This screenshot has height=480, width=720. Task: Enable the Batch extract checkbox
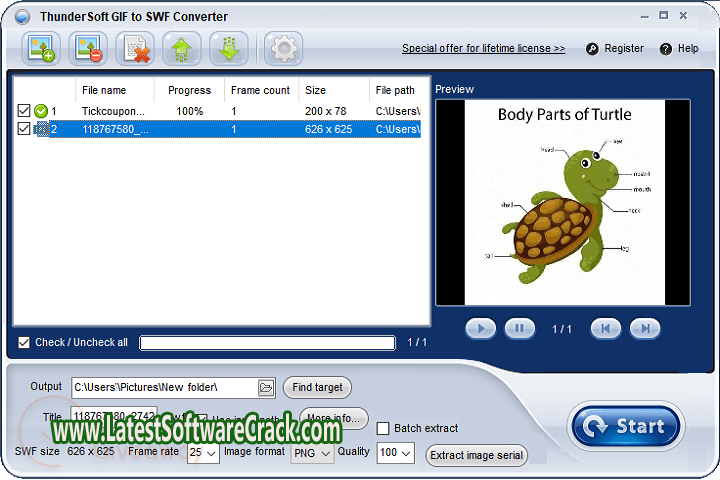[x=383, y=428]
